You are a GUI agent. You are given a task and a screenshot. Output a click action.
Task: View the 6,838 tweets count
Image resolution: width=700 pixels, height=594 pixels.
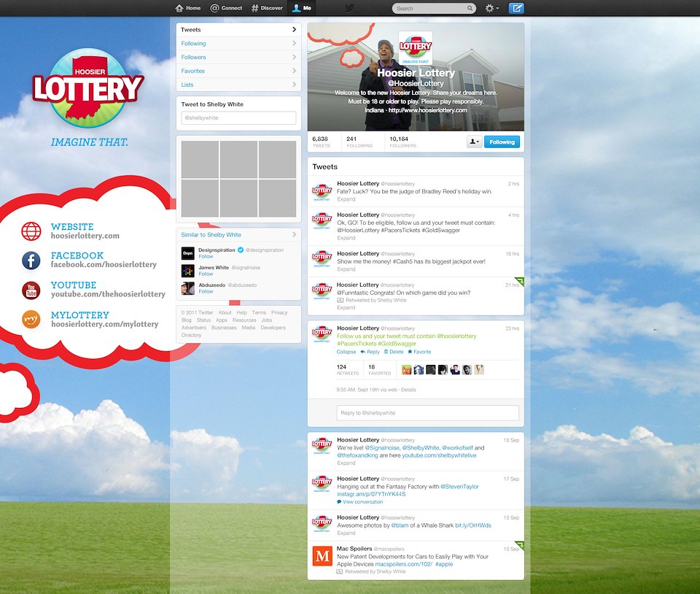coord(321,142)
